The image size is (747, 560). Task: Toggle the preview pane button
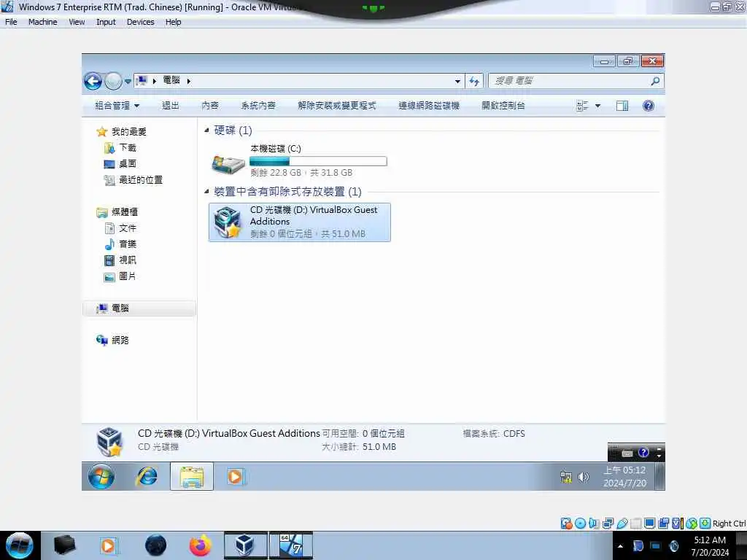[622, 106]
